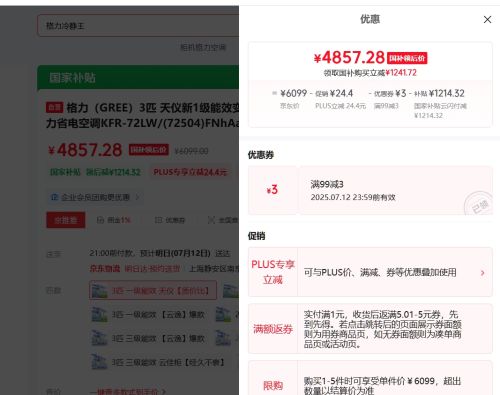Click the thumbnail of 3匹 三级能效 云佳柜 option
Image resolution: width=500 pixels, height=395 pixels.
pyautogui.click(x=99, y=362)
